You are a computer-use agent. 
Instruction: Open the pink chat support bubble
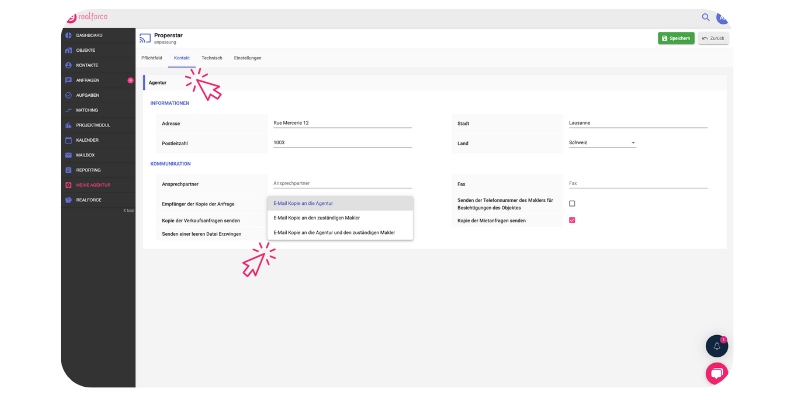tap(717, 373)
